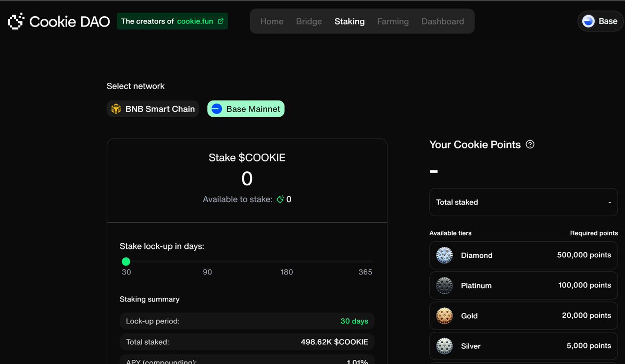Select the Platinum tier row
625x364 pixels.
click(523, 285)
